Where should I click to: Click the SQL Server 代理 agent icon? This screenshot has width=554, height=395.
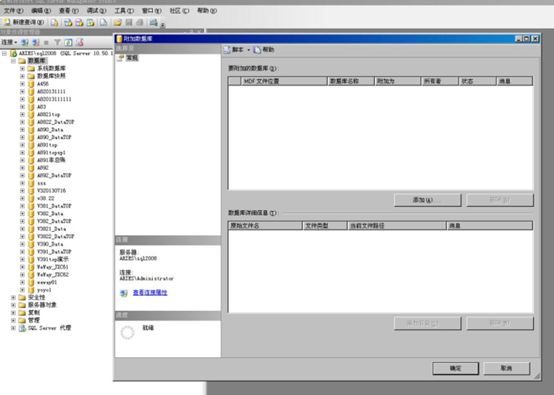(22, 328)
